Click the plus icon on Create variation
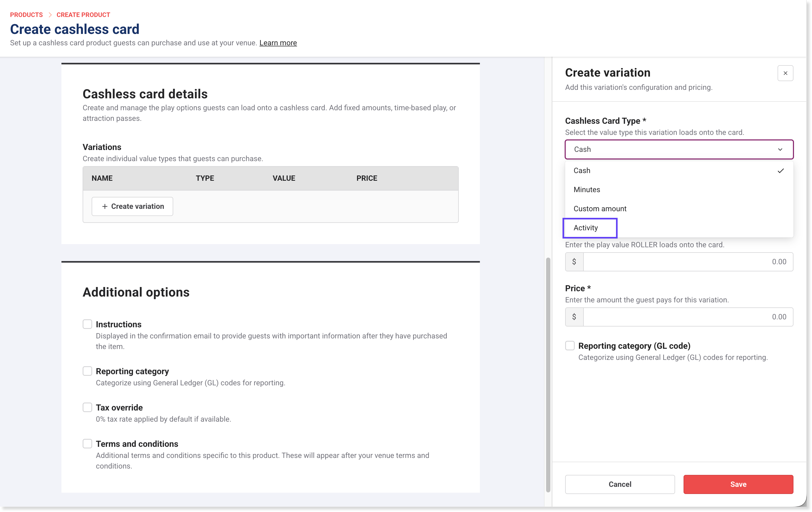The height and width of the screenshot is (512, 812). tap(105, 206)
